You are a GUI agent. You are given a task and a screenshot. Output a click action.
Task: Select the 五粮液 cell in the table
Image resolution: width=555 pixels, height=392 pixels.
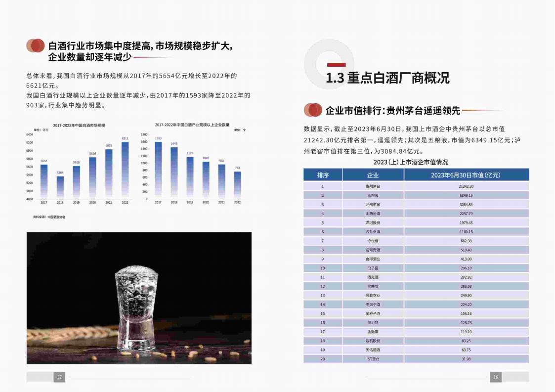coord(373,195)
